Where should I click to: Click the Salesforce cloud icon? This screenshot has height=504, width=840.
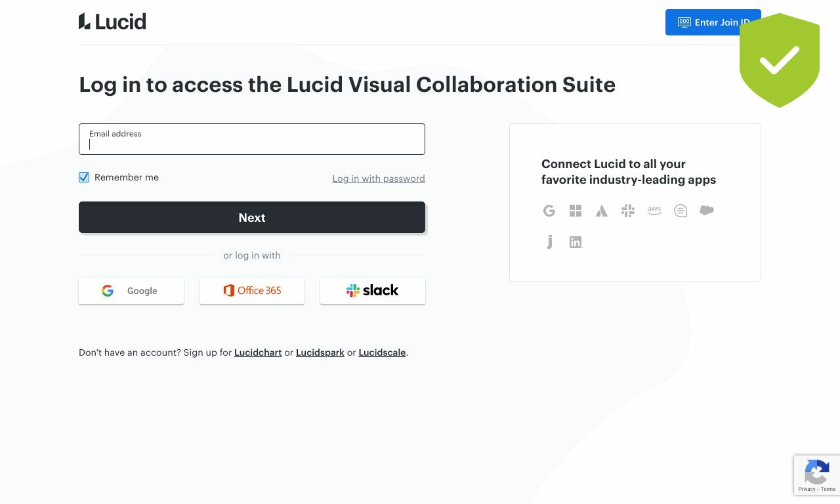[x=707, y=211]
